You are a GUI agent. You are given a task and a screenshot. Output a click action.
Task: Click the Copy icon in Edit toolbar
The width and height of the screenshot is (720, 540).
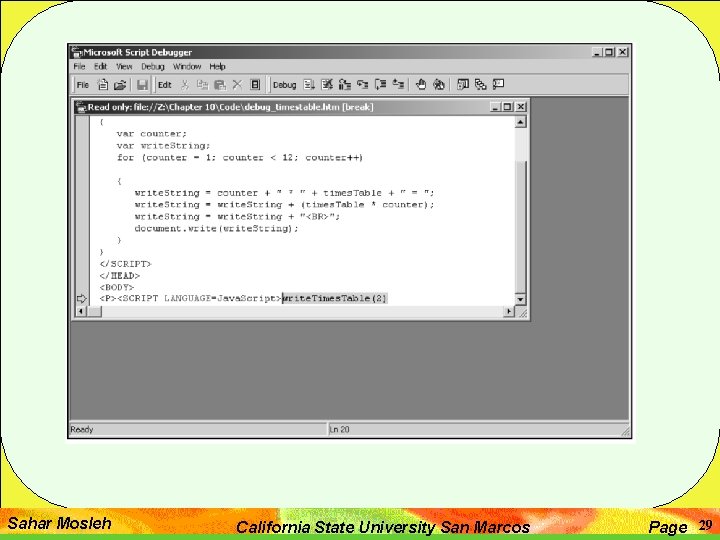point(202,84)
